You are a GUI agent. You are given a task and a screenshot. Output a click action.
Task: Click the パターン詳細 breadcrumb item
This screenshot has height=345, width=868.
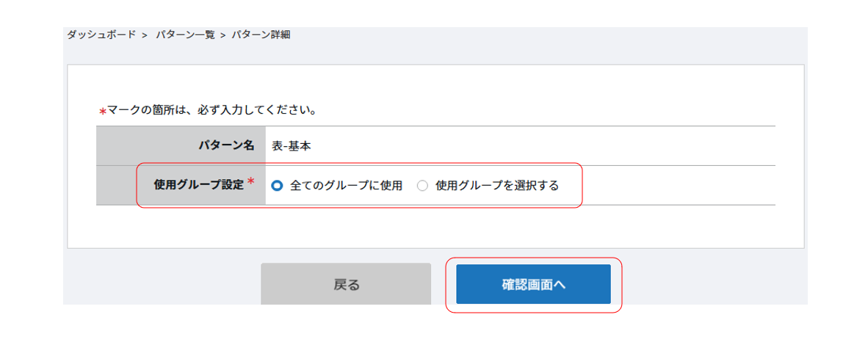click(x=261, y=34)
